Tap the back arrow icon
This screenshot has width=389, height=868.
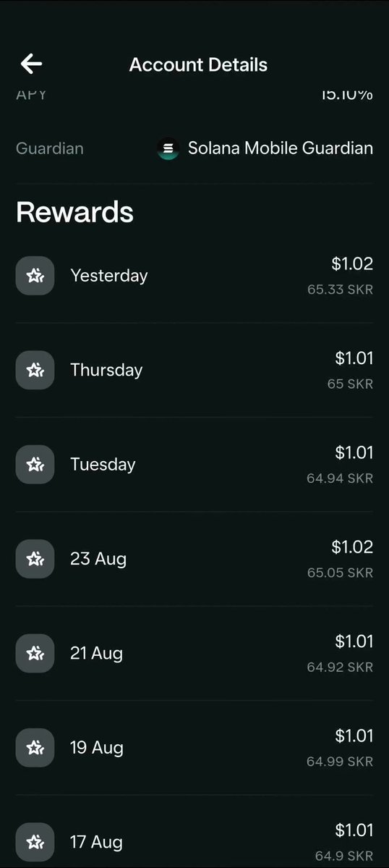[32, 64]
